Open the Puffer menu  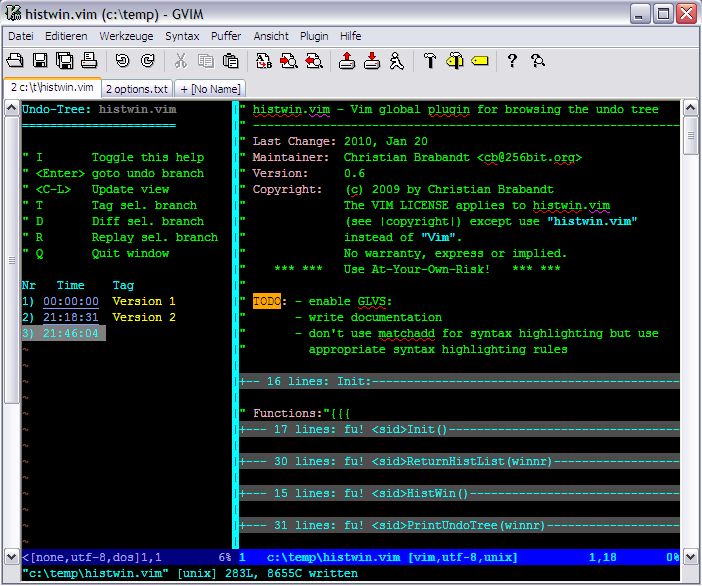(226, 36)
